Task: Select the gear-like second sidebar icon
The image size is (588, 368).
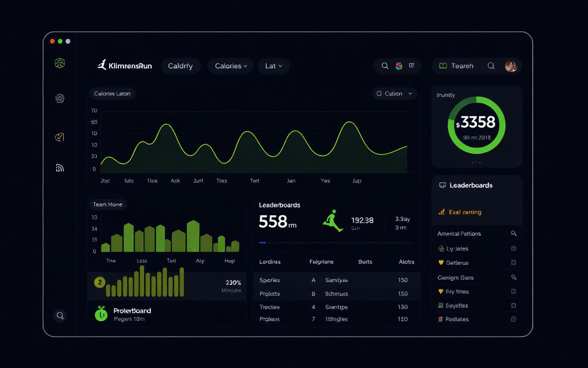Action: pyautogui.click(x=60, y=98)
